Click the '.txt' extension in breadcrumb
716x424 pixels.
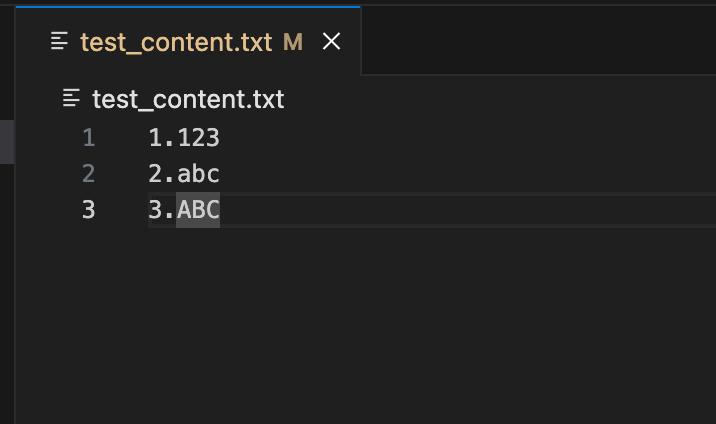pos(265,99)
